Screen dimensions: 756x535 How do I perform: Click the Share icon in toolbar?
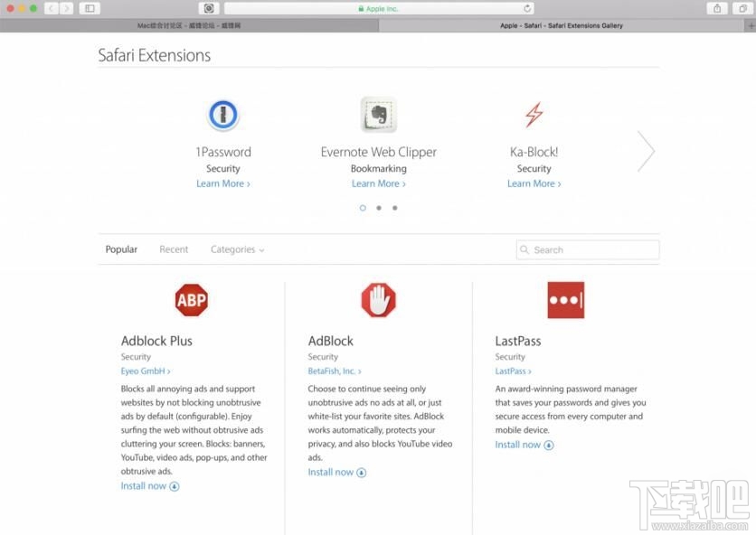[717, 8]
